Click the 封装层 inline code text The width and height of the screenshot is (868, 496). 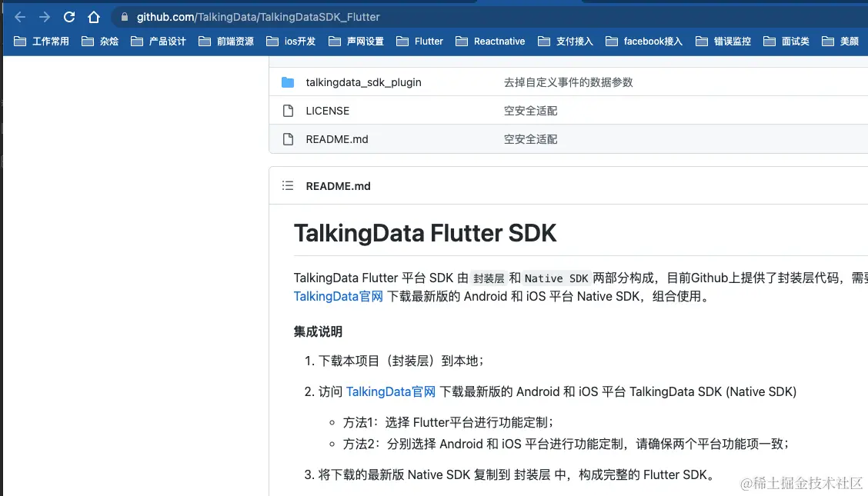(488, 278)
